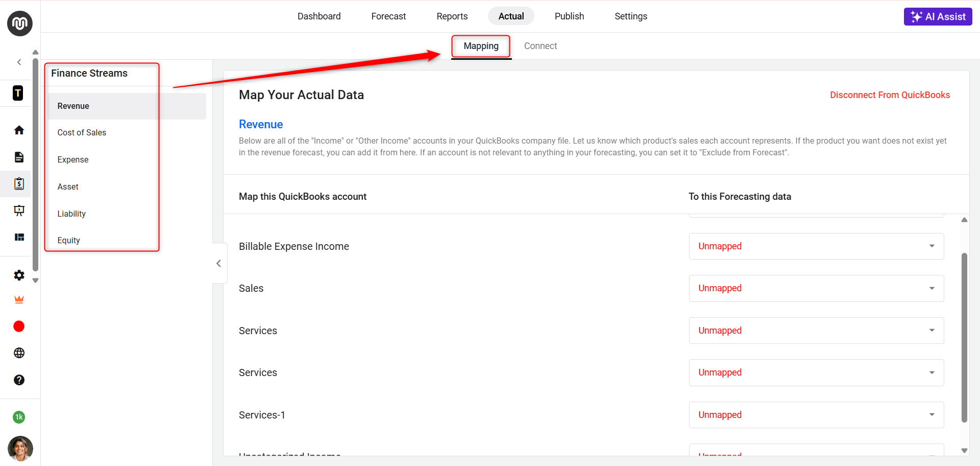Viewport: 980px width, 466px height.
Task: Click the AI Assist button
Action: point(938,16)
